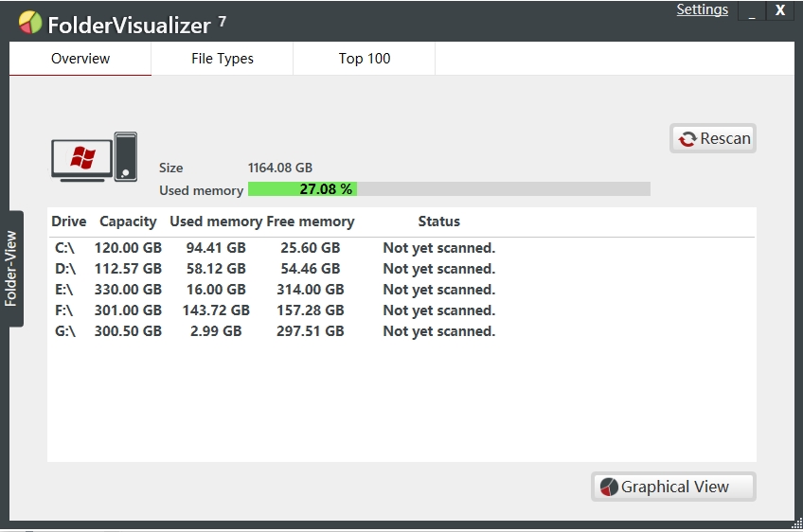Click the G:\ row's Not yet scanned status
This screenshot has width=803, height=532.
(439, 331)
